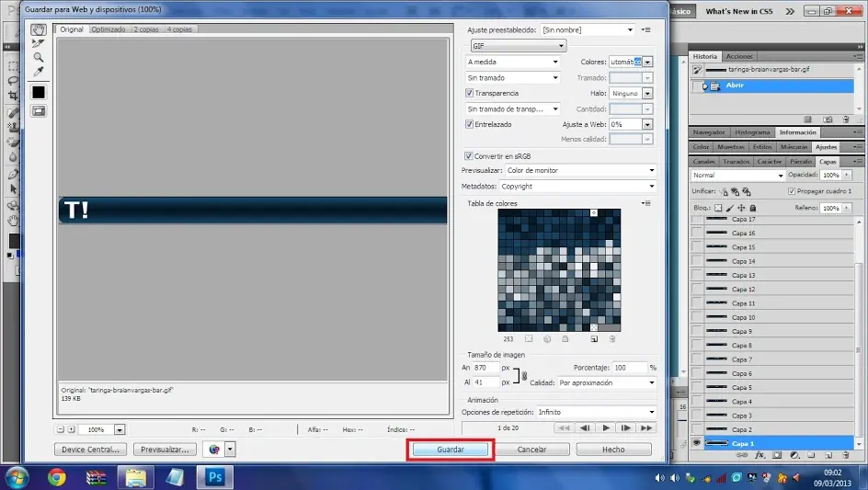Select the Eyedropper tool in dialog
This screenshot has width=868, height=490.
[x=39, y=72]
